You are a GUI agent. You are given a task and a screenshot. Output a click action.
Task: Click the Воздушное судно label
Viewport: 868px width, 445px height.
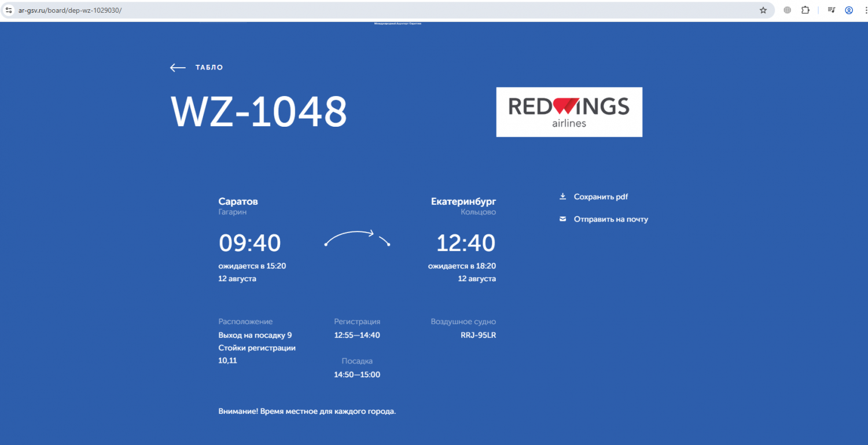coord(463,322)
